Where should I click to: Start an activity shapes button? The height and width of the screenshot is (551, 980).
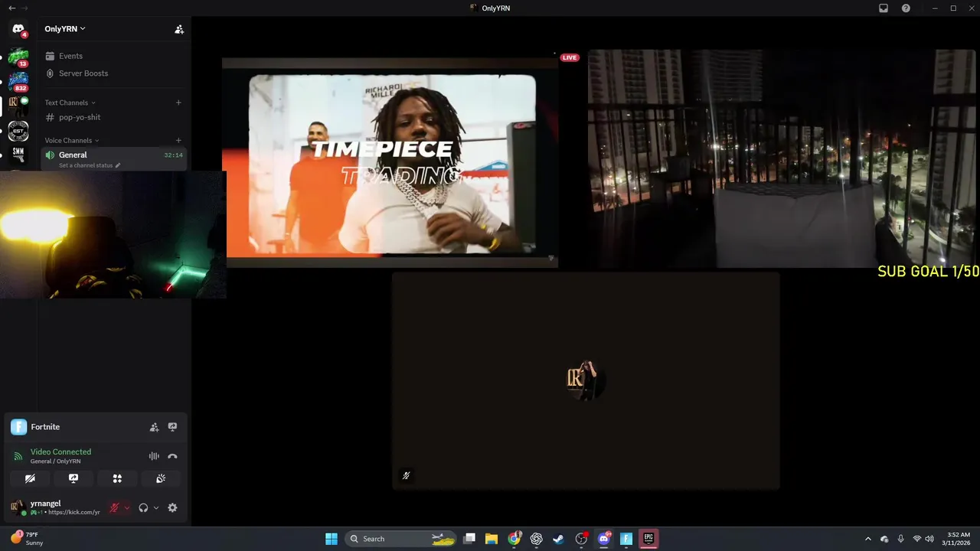coord(117,478)
